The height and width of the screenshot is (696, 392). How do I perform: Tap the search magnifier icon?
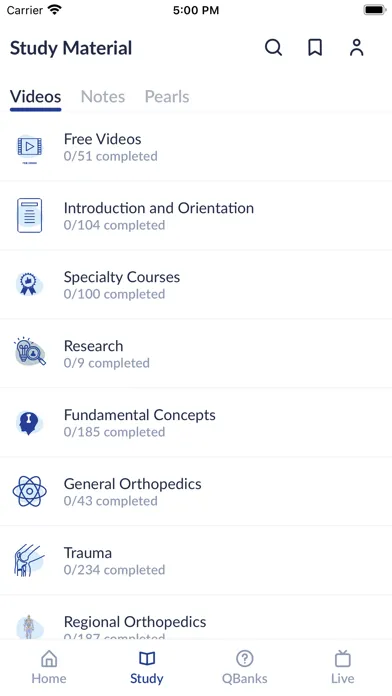point(273,47)
